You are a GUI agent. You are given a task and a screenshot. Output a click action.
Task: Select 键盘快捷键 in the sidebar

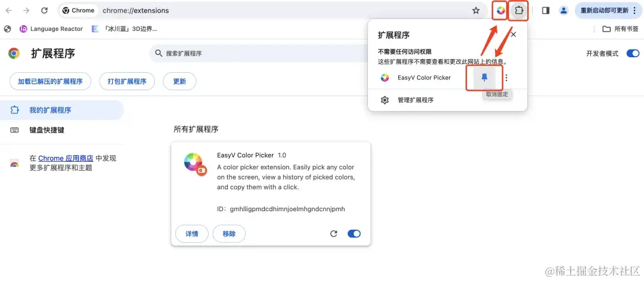tap(61, 130)
